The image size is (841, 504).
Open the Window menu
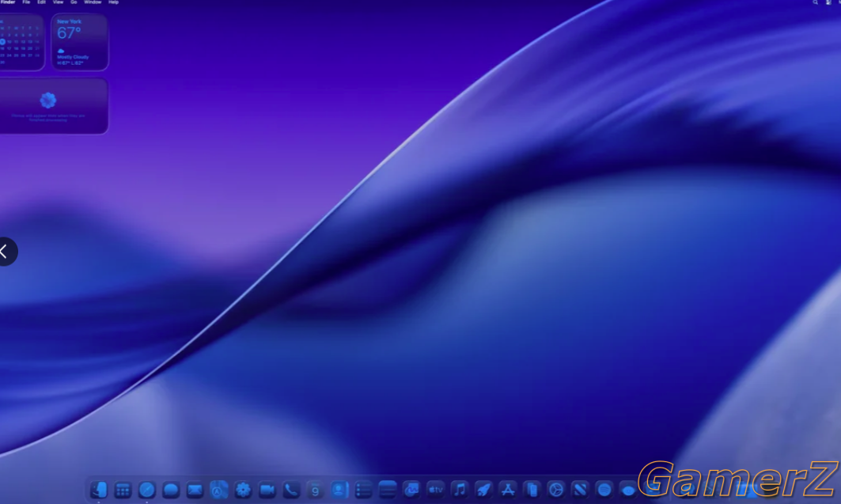pyautogui.click(x=93, y=2)
